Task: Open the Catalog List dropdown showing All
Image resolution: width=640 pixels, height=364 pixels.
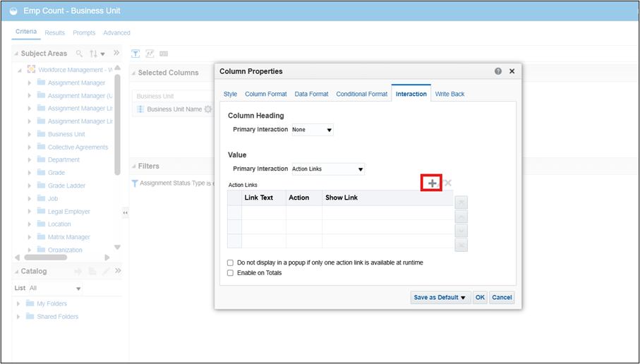Action: [x=55, y=289]
